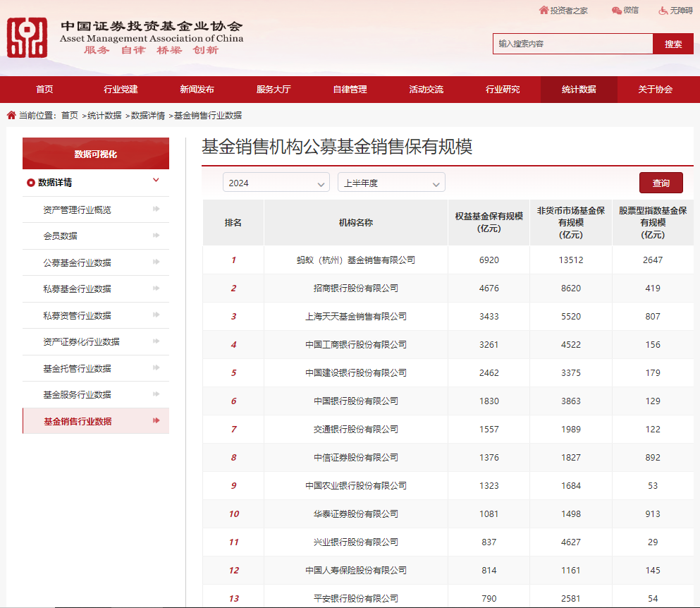Go to 新闻发布 in the navigation bar

[197, 90]
